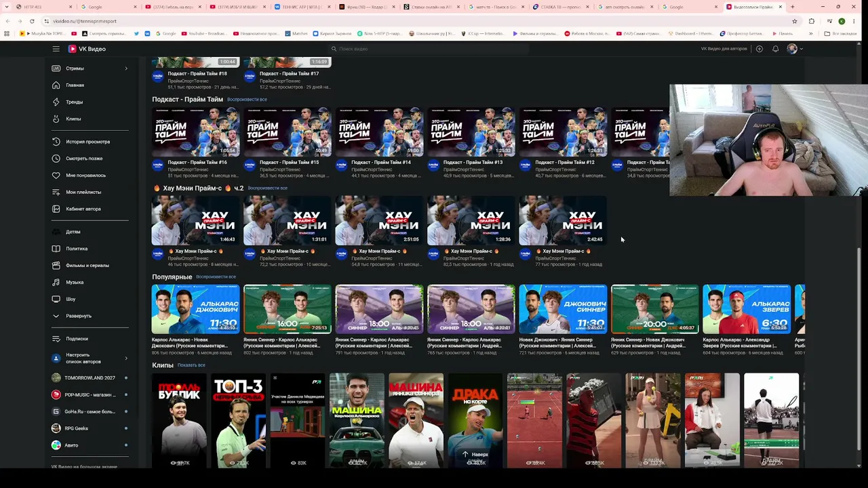Image resolution: width=868 pixels, height=488 pixels.
Task: Open the new tab button
Action: coord(793,7)
